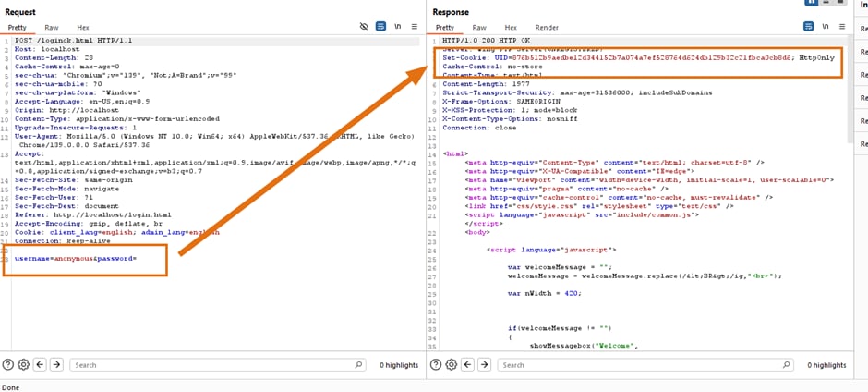Switch Response view to Render tab

tap(547, 28)
